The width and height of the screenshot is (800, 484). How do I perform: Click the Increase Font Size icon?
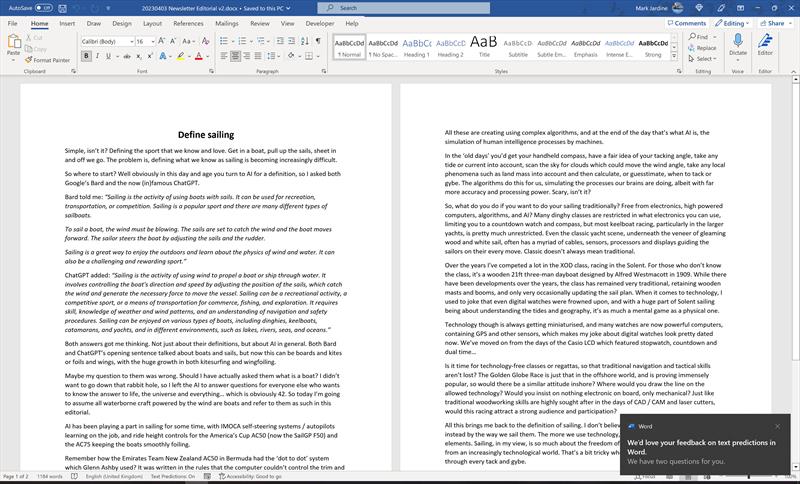tap(161, 41)
